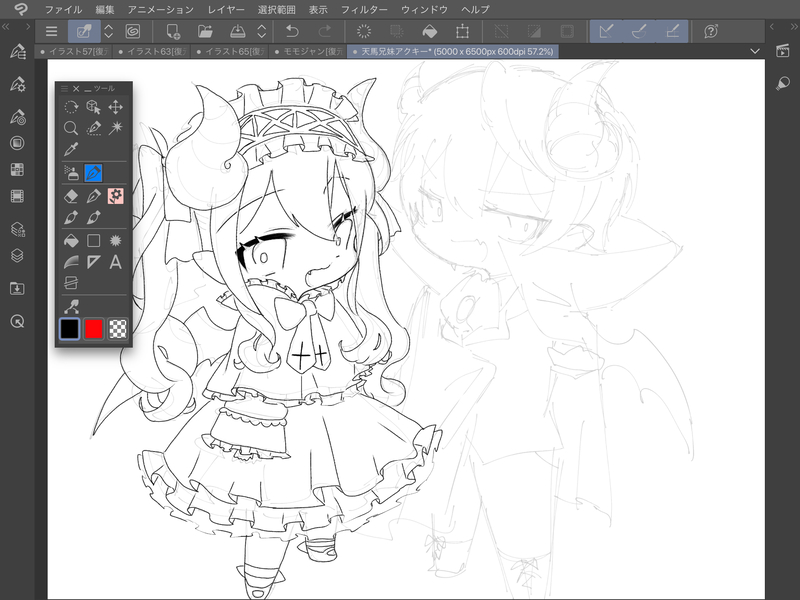Click the deselect icon in command bar
Screen dimensions: 800x600
pyautogui.click(x=502, y=31)
